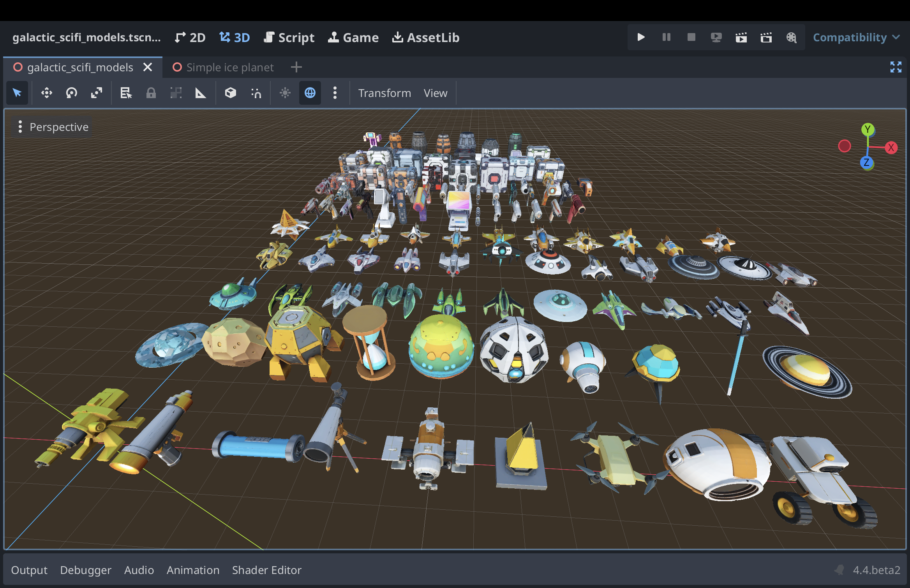Open the Output bottom panel
The height and width of the screenshot is (588, 910).
29,570
